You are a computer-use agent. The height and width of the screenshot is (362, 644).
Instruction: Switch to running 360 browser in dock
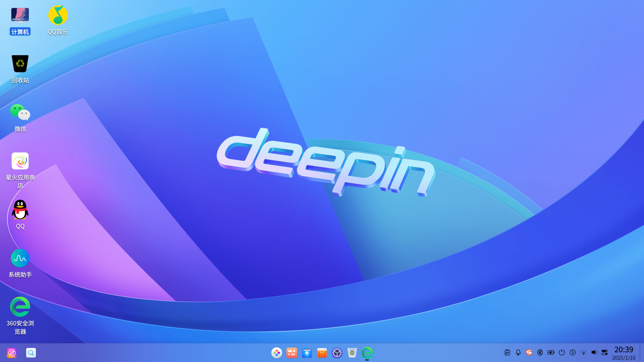[367, 353]
